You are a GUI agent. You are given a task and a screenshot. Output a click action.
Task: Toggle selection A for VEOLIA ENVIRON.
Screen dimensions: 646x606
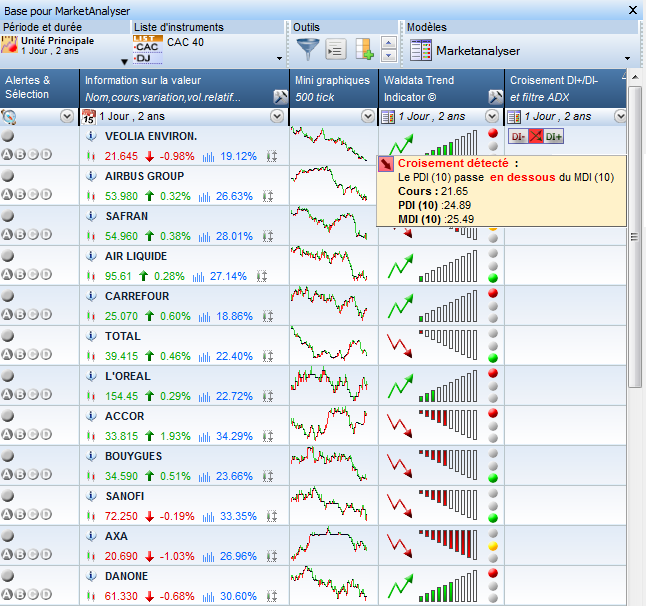click(7, 154)
